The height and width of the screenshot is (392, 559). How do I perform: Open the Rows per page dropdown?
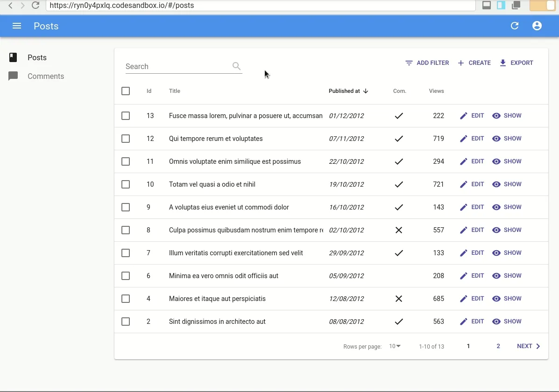tap(394, 346)
